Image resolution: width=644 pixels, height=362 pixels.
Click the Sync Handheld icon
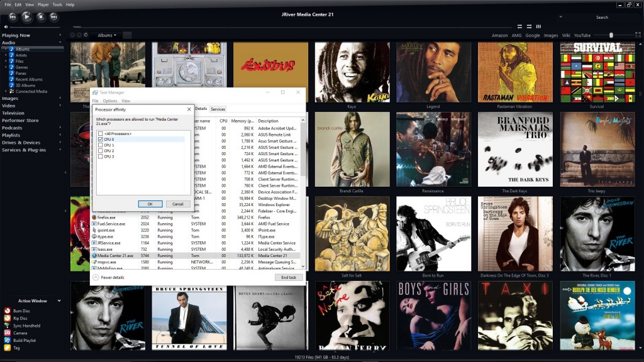(x=8, y=326)
